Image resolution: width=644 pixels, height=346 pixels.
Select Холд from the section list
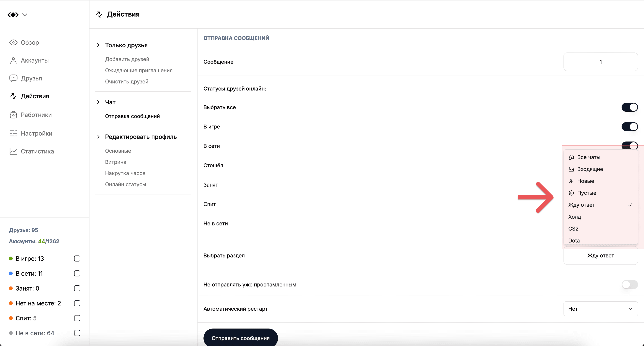[575, 217]
